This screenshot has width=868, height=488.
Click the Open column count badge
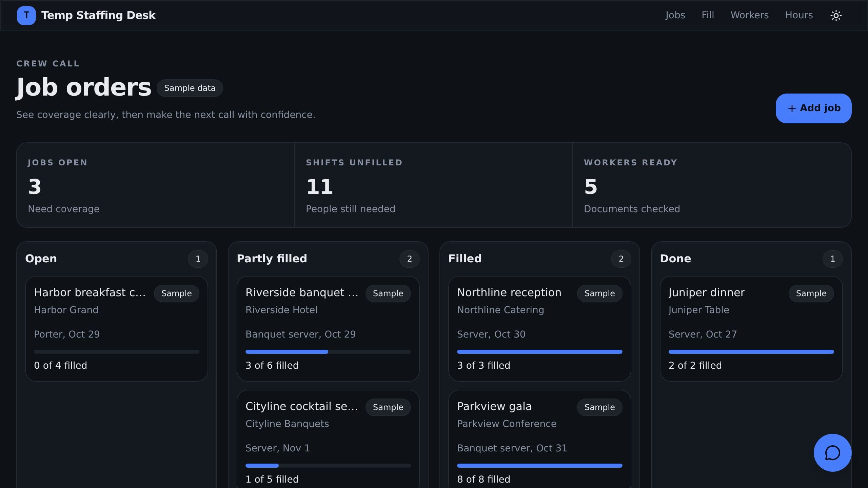click(x=198, y=259)
